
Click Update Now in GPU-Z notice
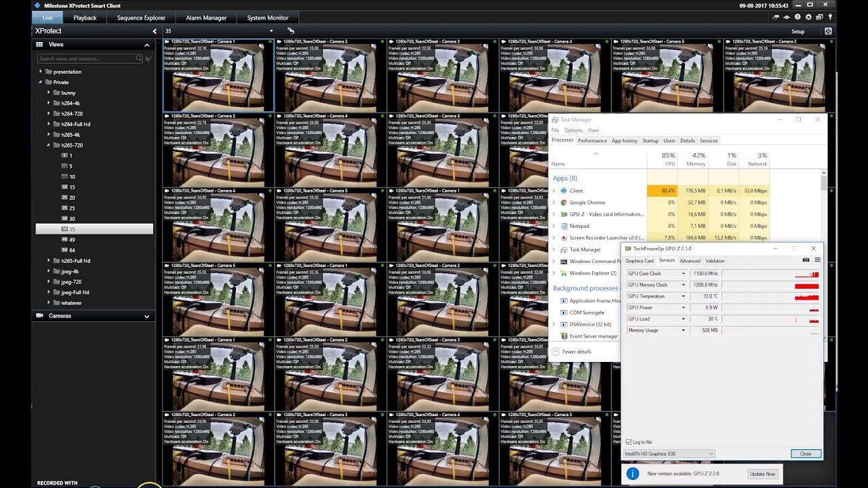[762, 474]
